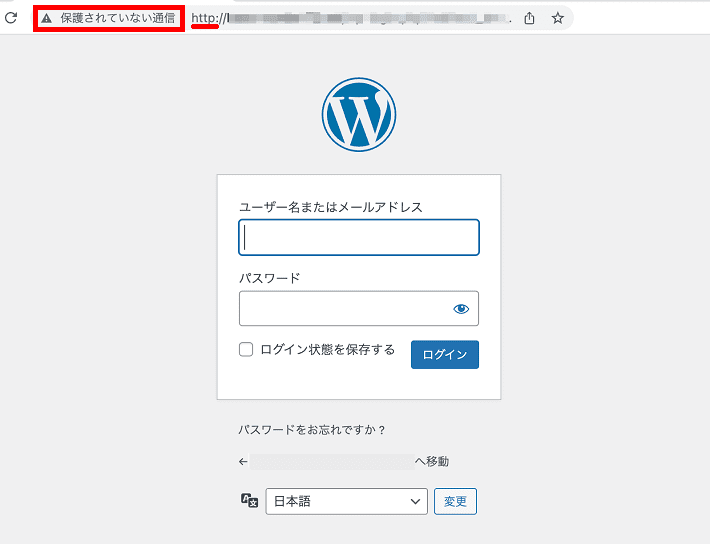Click the not-secure warning triangle icon
The width and height of the screenshot is (710, 544).
(x=46, y=18)
